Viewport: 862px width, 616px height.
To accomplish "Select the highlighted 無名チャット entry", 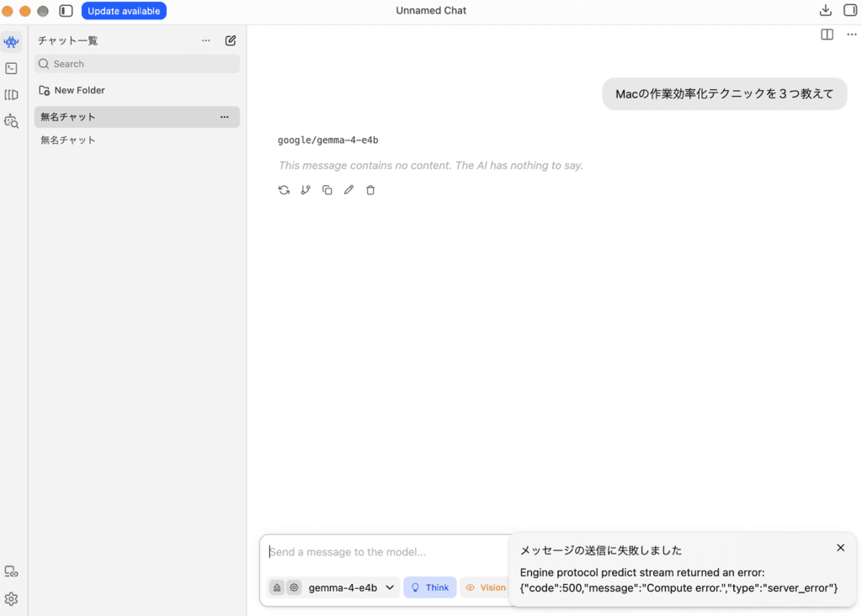I will (137, 117).
